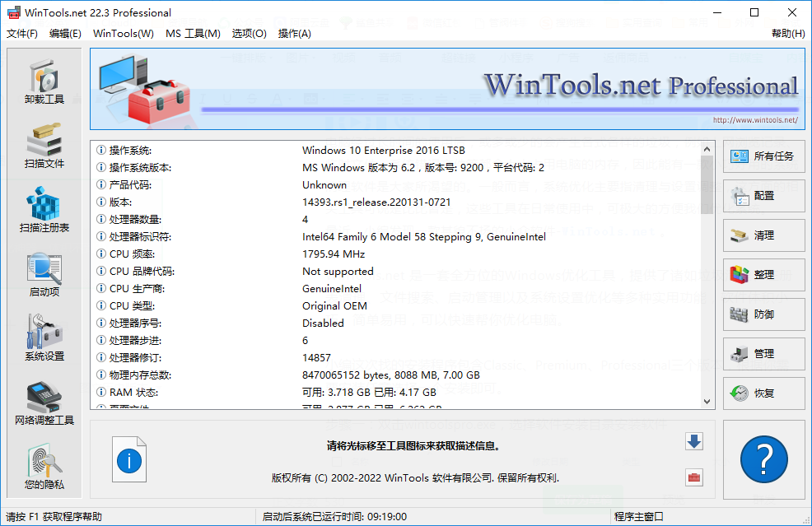This screenshot has height=526, width=812.
Task: Open the WinTools(W) menu
Action: (x=124, y=34)
